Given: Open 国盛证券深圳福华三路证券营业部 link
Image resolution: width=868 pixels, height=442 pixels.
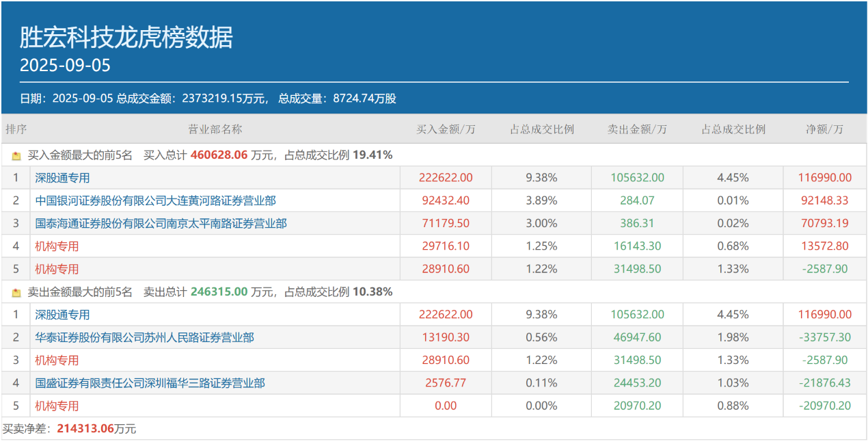Looking at the screenshot, I should (150, 383).
